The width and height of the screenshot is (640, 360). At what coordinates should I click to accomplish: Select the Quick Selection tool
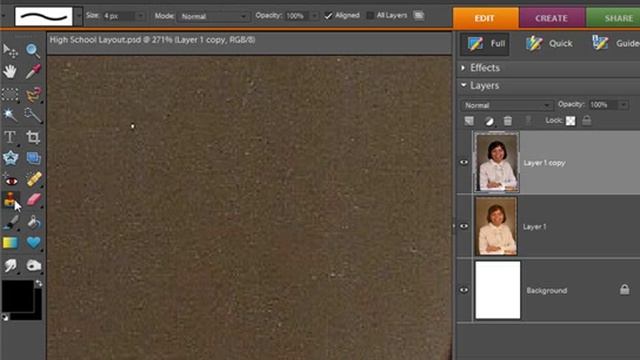pos(33,115)
